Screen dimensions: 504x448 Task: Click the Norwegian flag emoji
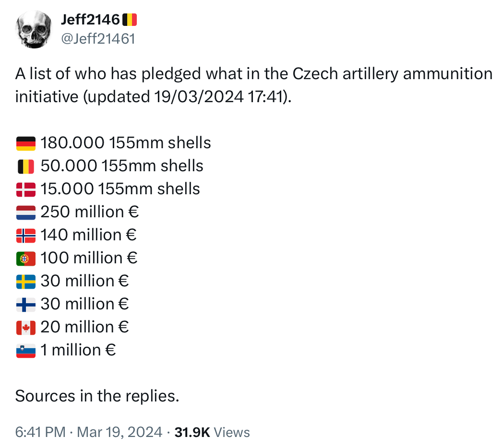click(x=26, y=235)
